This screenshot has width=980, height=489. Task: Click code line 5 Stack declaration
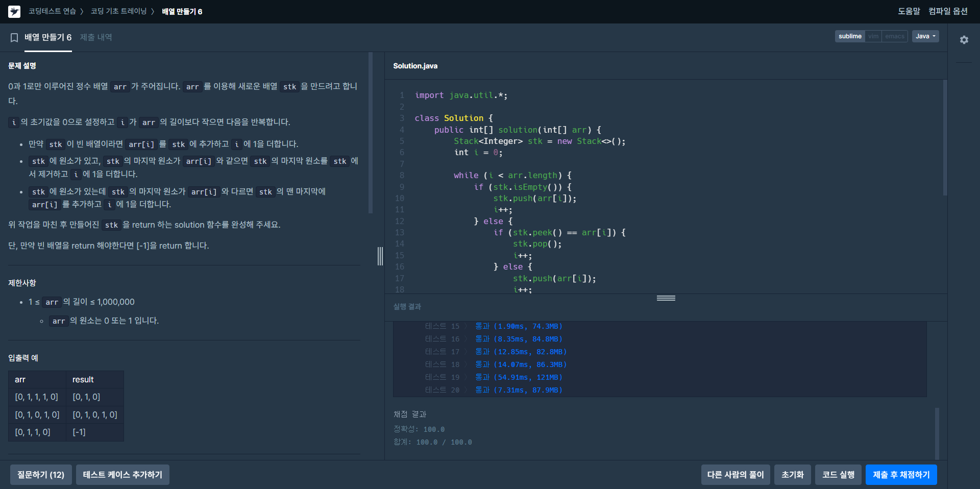[540, 141]
